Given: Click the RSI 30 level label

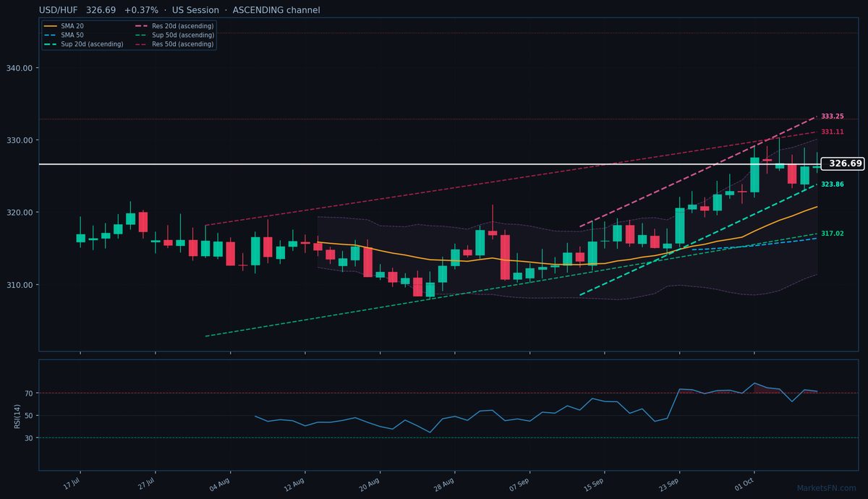Looking at the screenshot, I should [x=30, y=438].
